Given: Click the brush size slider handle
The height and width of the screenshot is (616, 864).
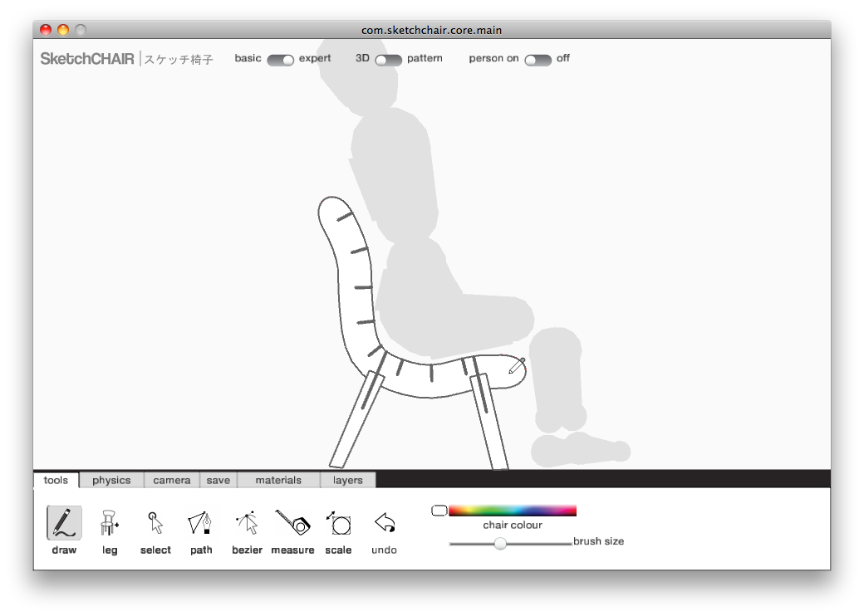Looking at the screenshot, I should click(500, 543).
